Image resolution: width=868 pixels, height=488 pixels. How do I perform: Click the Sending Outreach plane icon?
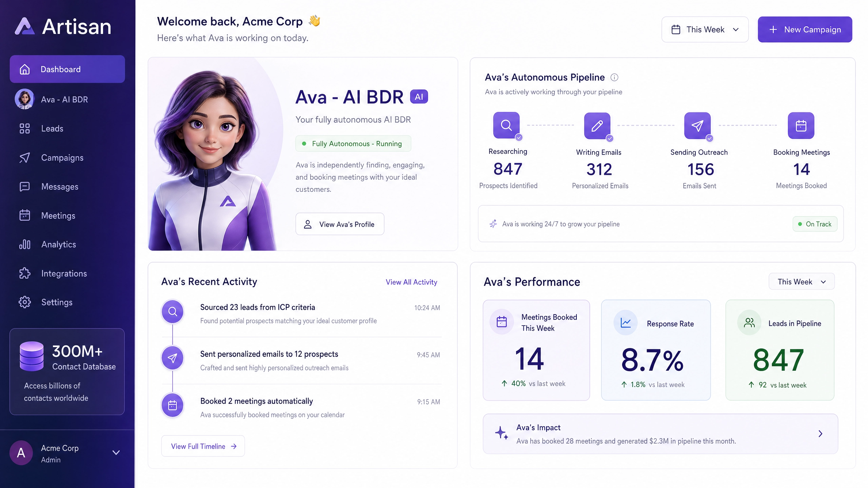[697, 126]
